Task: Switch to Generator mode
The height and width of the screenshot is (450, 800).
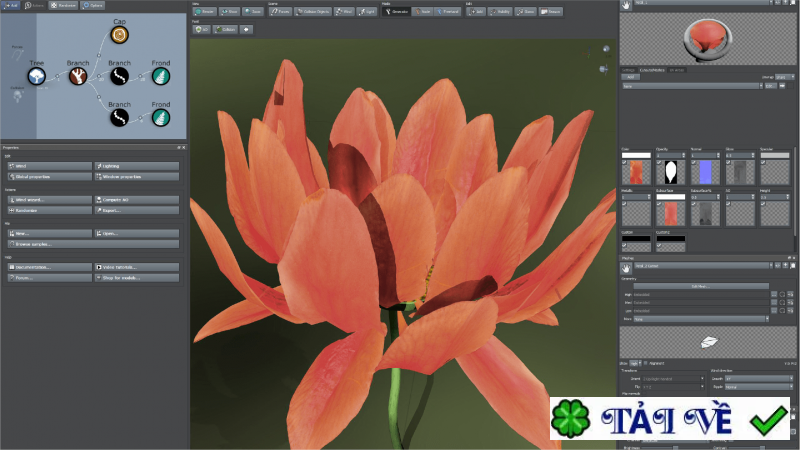Action: tap(396, 12)
